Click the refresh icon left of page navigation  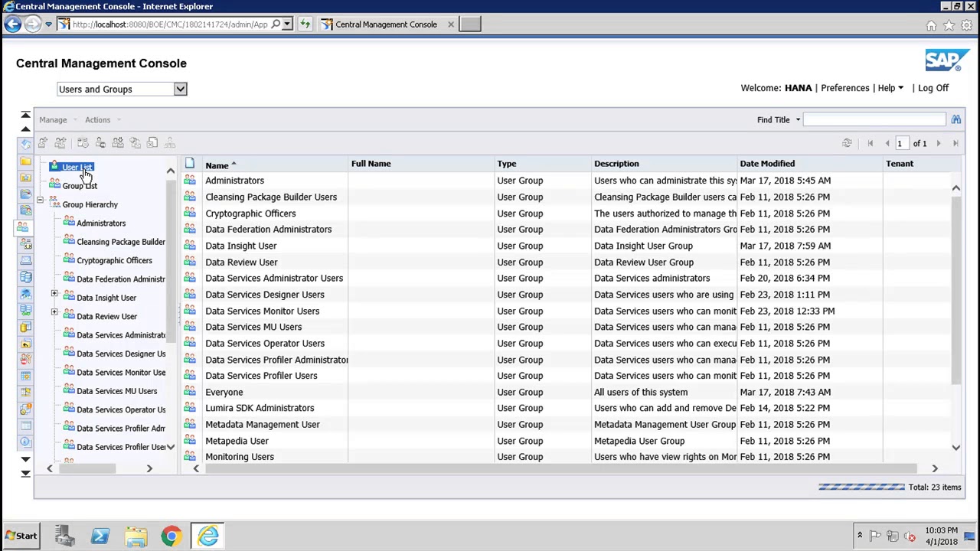pyautogui.click(x=847, y=143)
